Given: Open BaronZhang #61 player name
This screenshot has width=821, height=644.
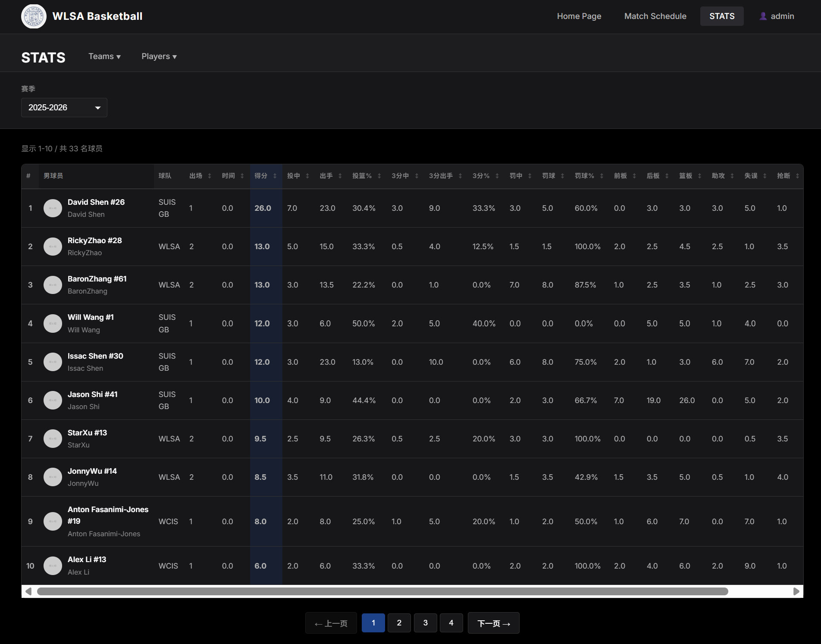Looking at the screenshot, I should pyautogui.click(x=97, y=279).
